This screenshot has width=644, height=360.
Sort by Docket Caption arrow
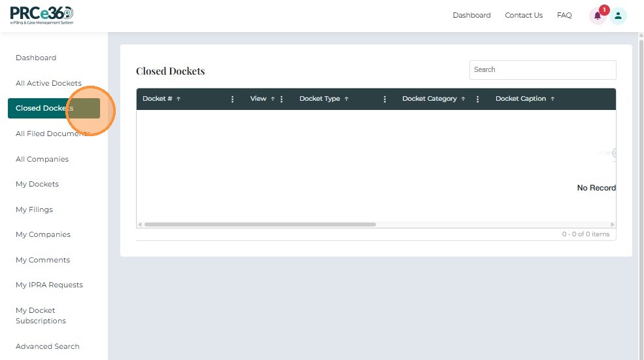(552, 99)
